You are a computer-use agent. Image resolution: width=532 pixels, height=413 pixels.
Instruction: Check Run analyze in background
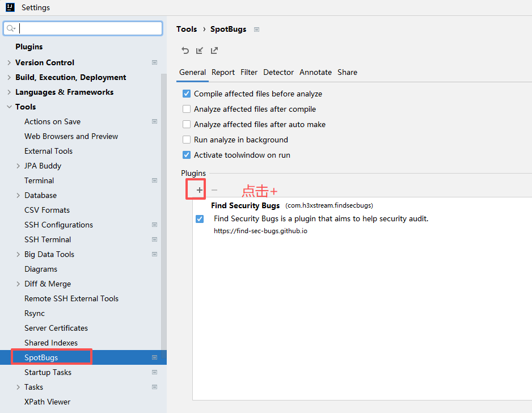click(x=187, y=140)
